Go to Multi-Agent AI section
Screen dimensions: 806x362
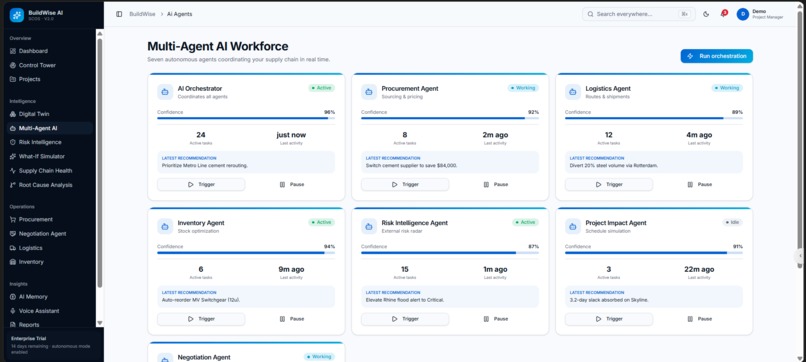coord(50,128)
